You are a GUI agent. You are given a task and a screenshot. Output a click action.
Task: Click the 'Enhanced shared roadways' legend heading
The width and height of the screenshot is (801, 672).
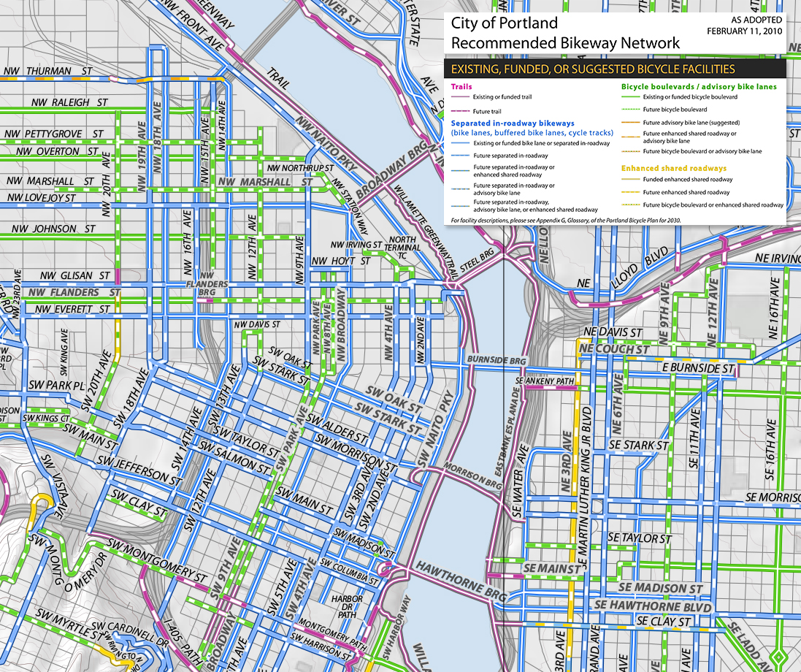pyautogui.click(x=674, y=168)
